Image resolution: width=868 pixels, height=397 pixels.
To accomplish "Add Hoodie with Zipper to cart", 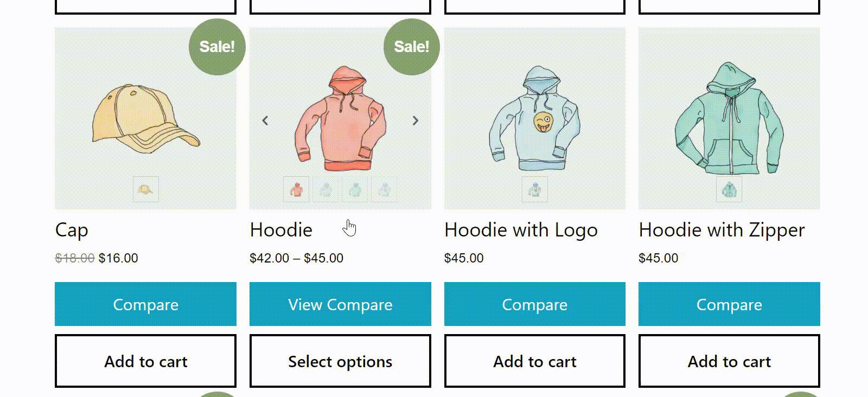I will coord(729,361).
